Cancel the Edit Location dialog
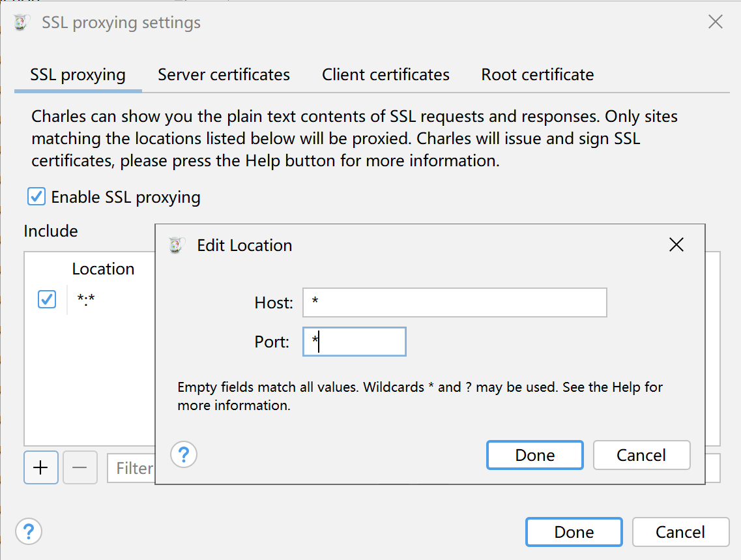Screen dimensions: 741x560 (x=642, y=455)
